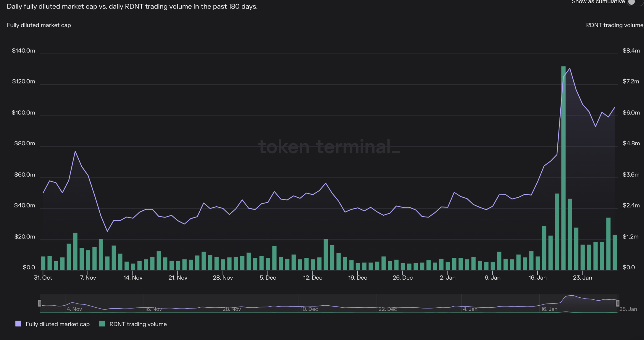Click the market cap line peak near 23. Jan
The height and width of the screenshot is (340, 644).
pos(570,68)
